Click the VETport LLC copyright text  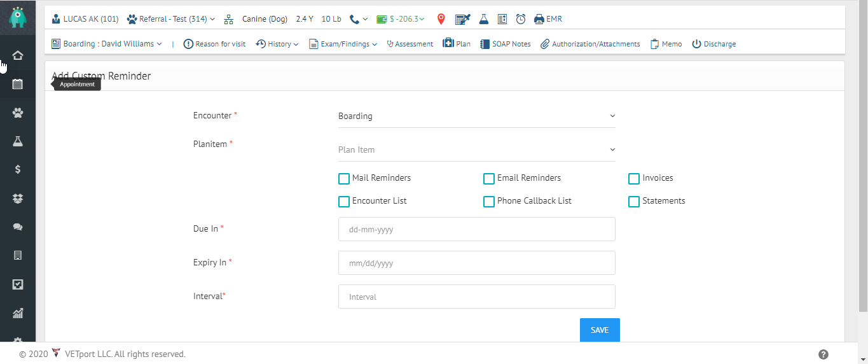click(125, 354)
